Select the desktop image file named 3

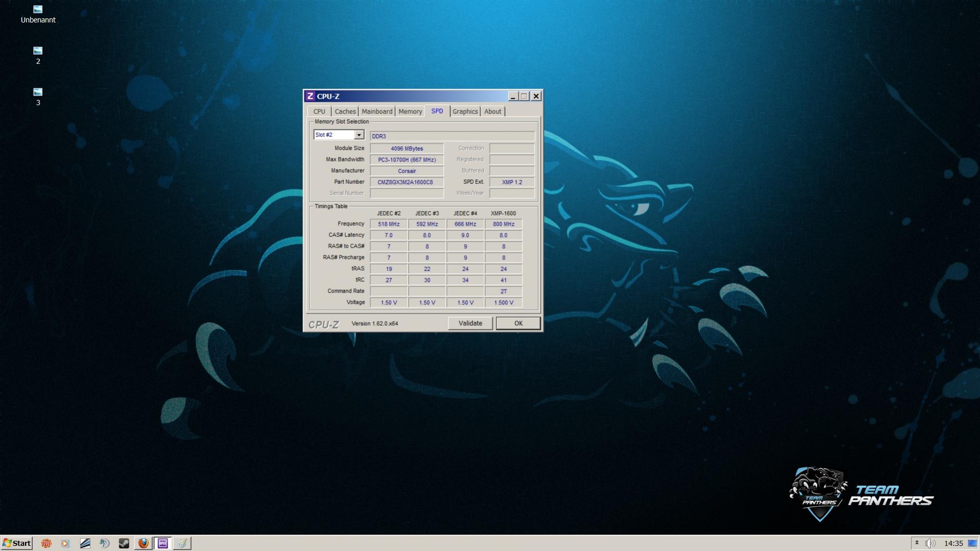38,97
